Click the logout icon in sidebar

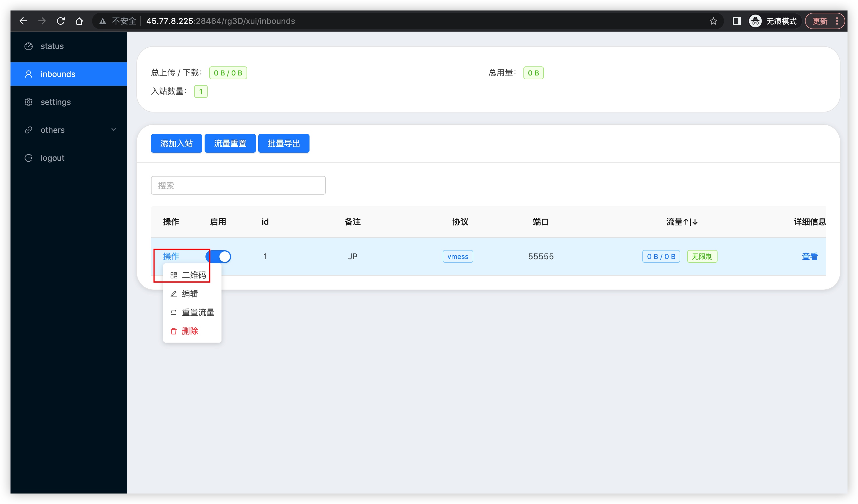click(29, 158)
